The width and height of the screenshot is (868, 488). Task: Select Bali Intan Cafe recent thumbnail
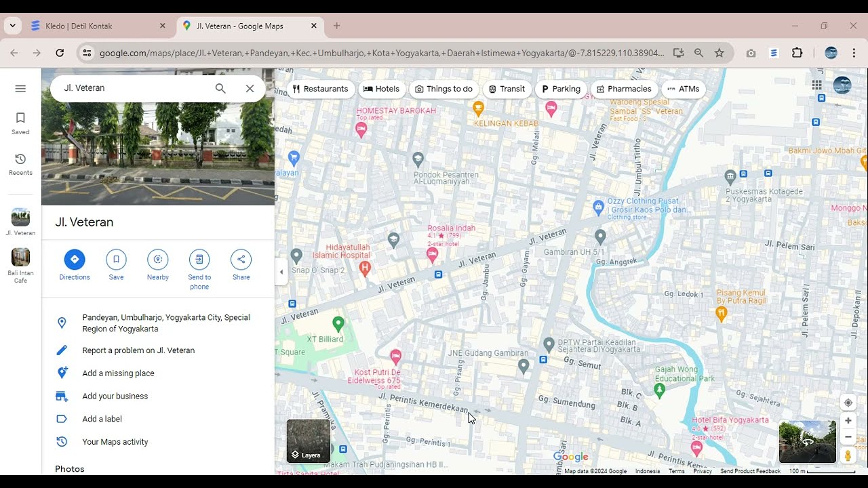(x=20, y=266)
